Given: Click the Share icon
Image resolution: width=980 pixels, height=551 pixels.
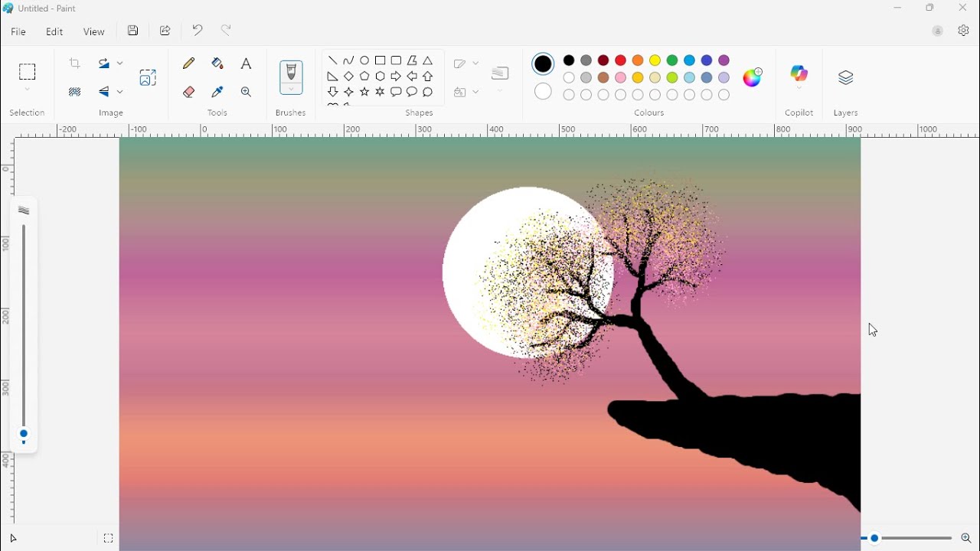Looking at the screenshot, I should [165, 31].
